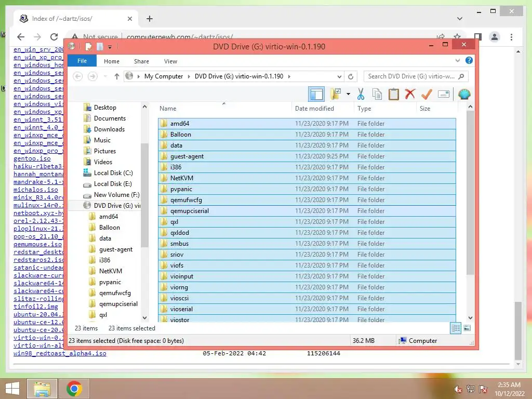Refresh the Explorer address bar
The height and width of the screenshot is (399, 532).
(x=351, y=76)
